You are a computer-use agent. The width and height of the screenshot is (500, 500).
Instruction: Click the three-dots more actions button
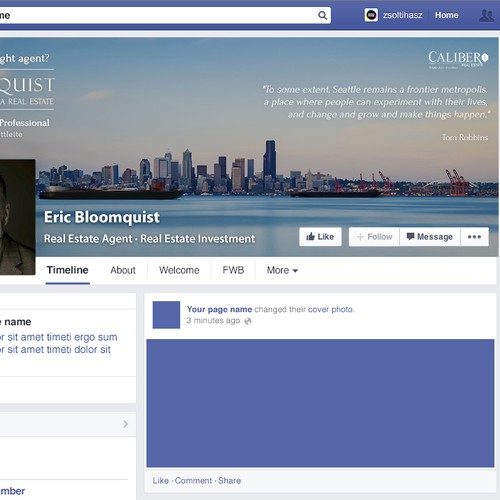(x=474, y=237)
